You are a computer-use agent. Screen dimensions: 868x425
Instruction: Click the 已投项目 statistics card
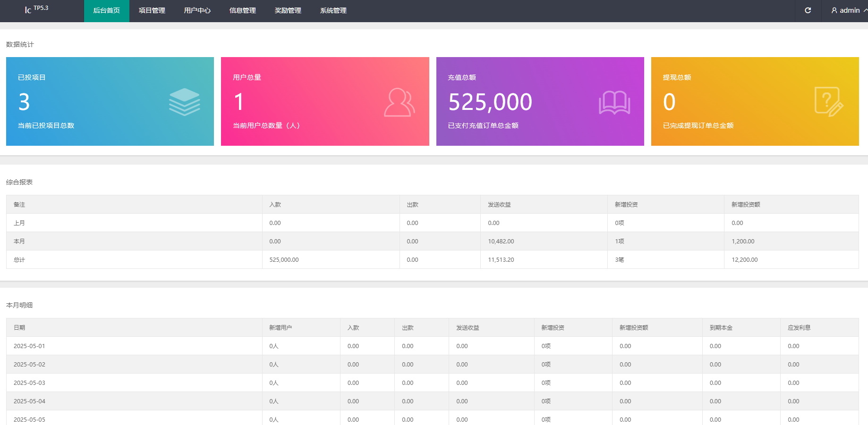110,101
